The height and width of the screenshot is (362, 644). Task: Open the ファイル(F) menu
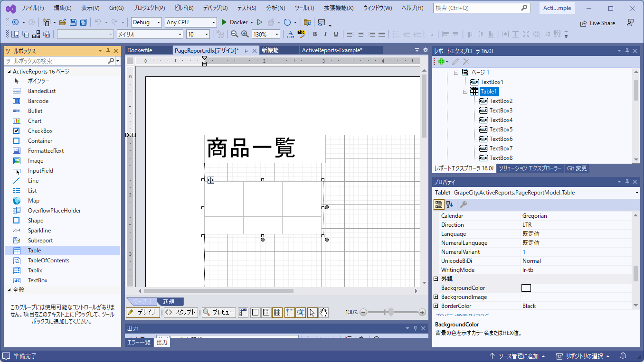[x=33, y=8]
